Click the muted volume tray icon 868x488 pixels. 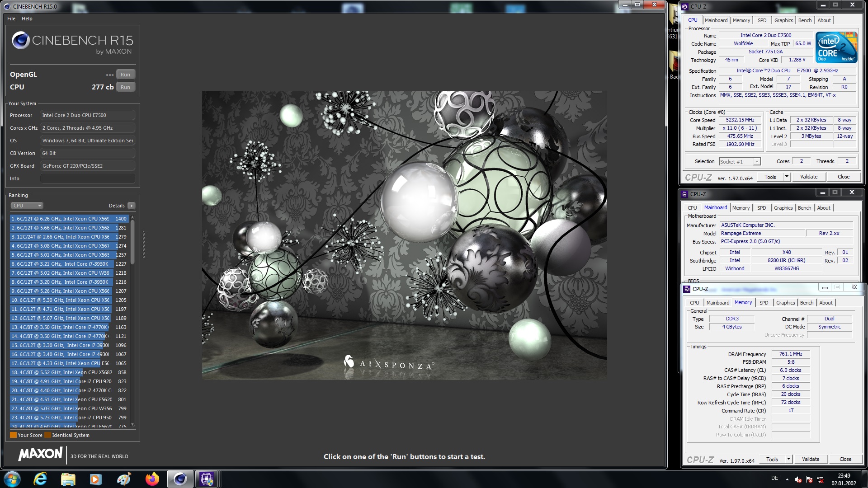pyautogui.click(x=798, y=480)
